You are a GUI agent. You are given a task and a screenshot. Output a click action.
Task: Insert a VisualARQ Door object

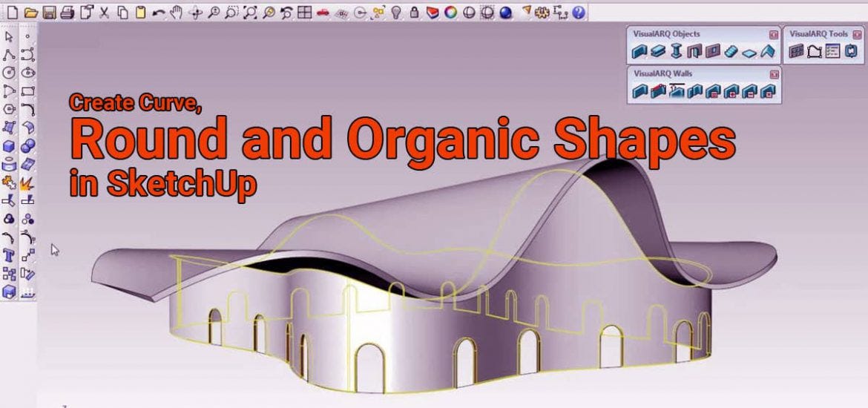(694, 52)
